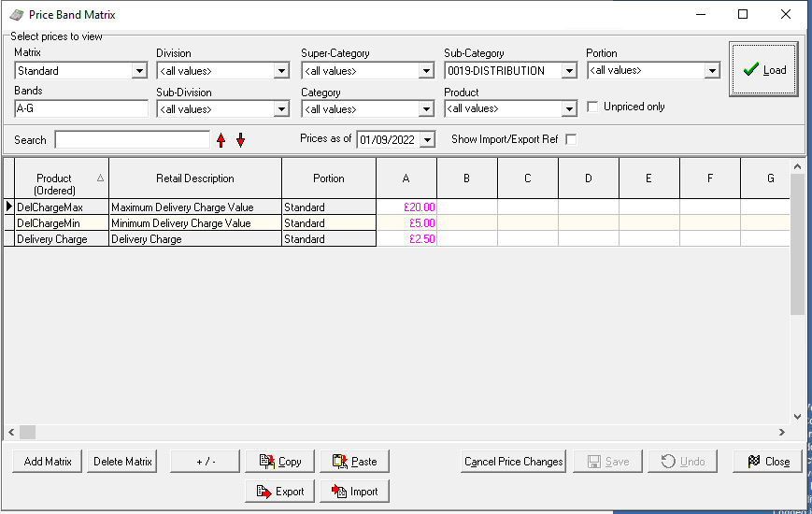
Task: Enable the Unpriced only checkbox
Action: [592, 107]
